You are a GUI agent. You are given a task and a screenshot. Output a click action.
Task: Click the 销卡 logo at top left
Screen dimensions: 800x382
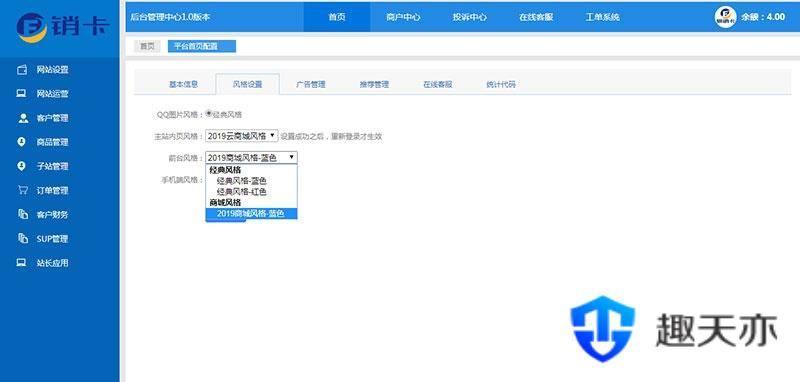pyautogui.click(x=62, y=27)
